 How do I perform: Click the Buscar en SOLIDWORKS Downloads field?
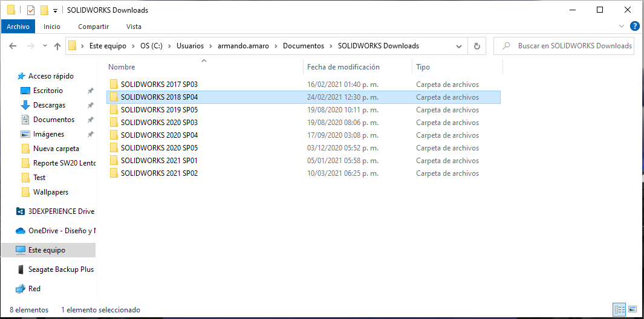click(x=564, y=46)
